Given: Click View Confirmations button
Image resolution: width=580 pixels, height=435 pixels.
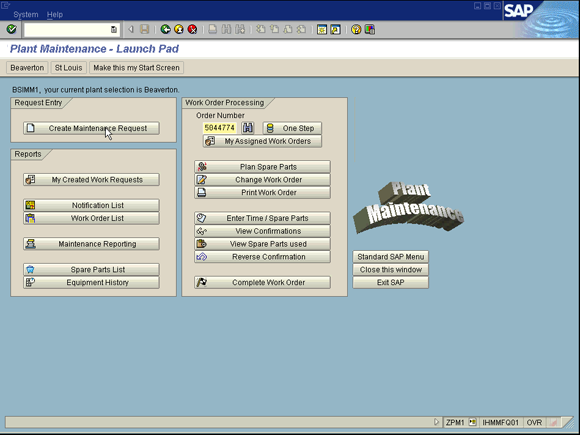Looking at the screenshot, I should (262, 231).
